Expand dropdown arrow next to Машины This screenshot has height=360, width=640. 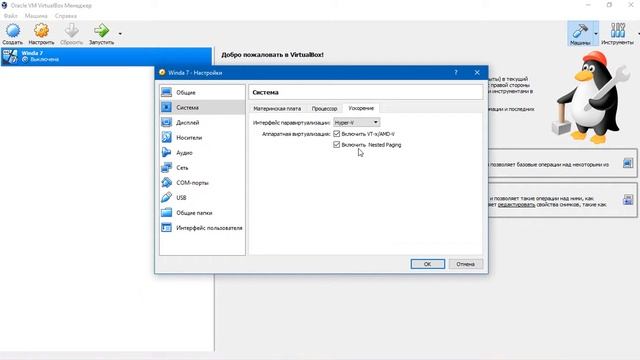click(596, 33)
